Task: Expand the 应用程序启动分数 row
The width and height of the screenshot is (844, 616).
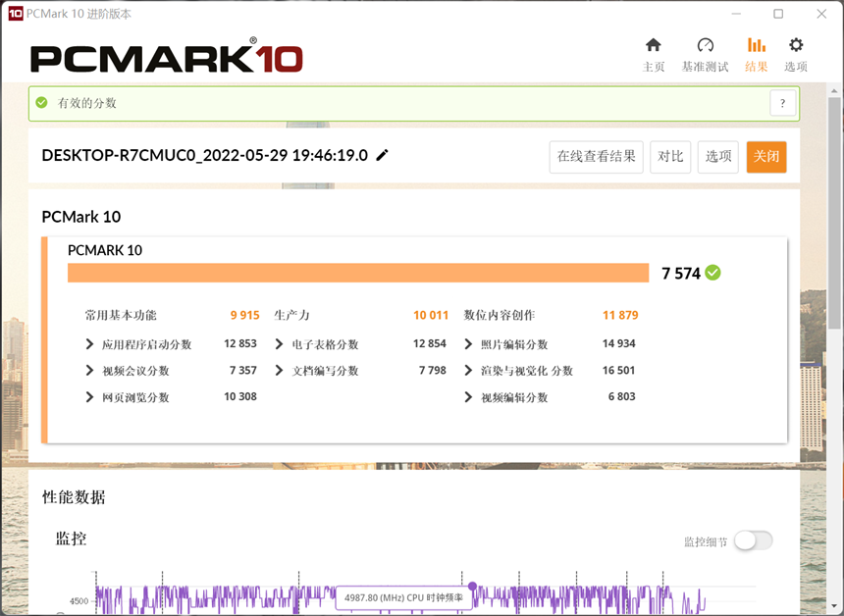Action: click(x=89, y=343)
